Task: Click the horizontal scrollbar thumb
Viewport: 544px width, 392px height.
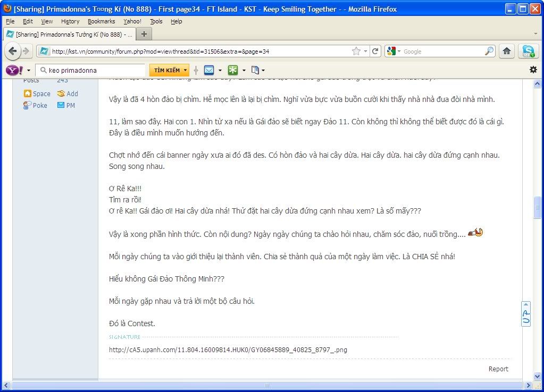Action: [267, 385]
